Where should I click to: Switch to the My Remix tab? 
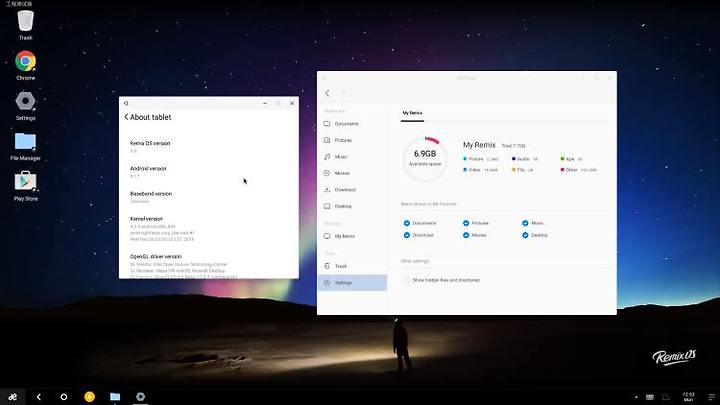tap(412, 113)
